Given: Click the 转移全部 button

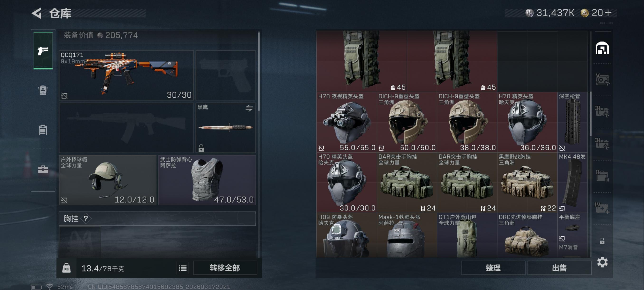Looking at the screenshot, I should [225, 268].
